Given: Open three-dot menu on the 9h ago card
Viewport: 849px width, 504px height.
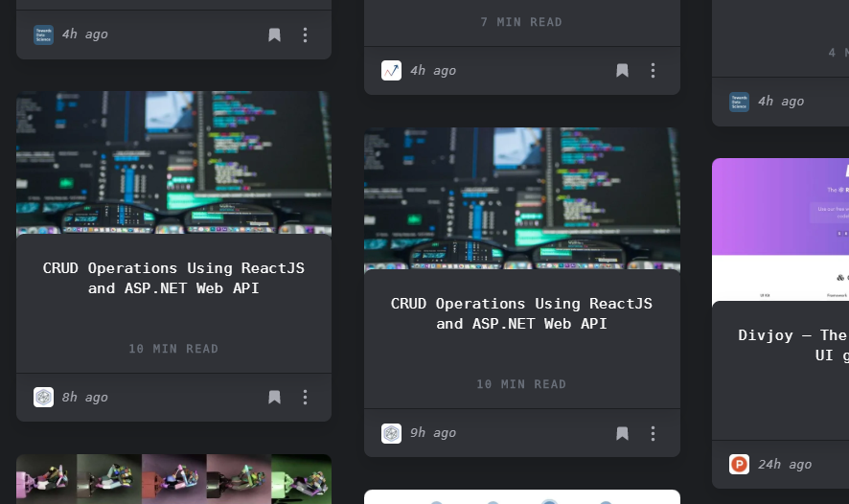Looking at the screenshot, I should [653, 433].
